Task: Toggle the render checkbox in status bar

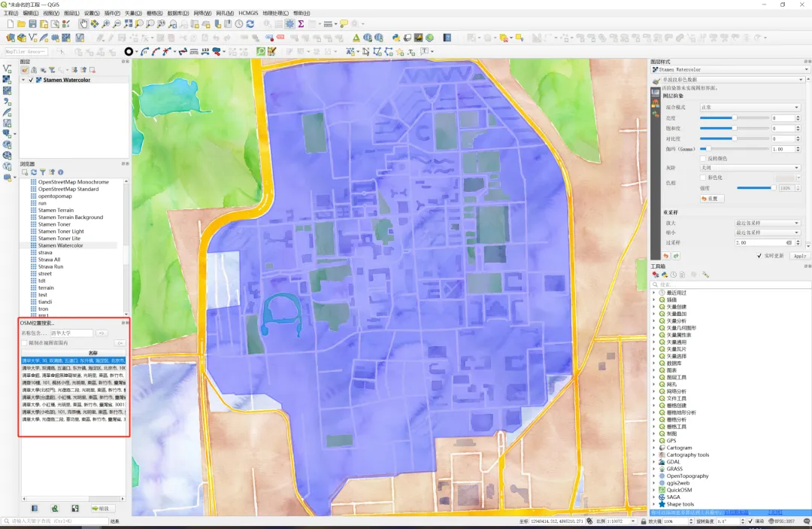Action: (x=750, y=521)
